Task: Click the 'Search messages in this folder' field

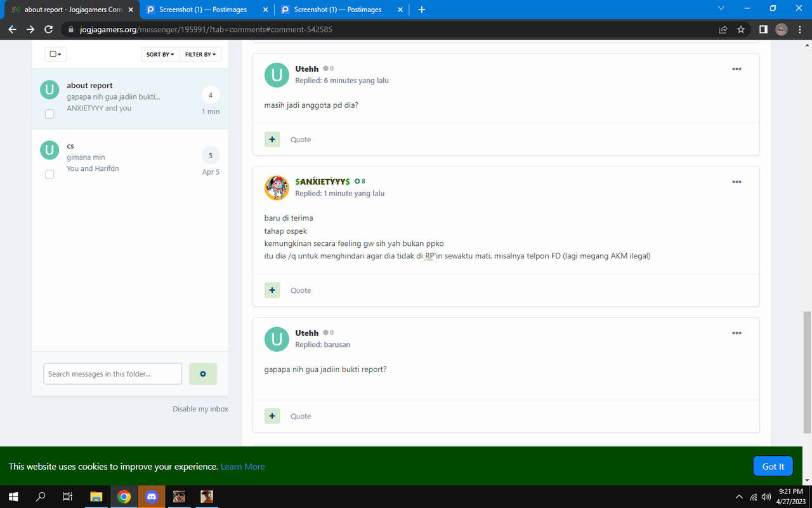Action: click(x=113, y=374)
